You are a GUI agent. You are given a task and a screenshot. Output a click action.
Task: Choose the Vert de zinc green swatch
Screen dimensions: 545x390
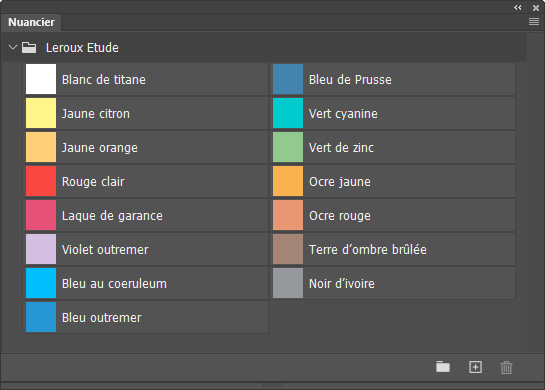(x=288, y=147)
